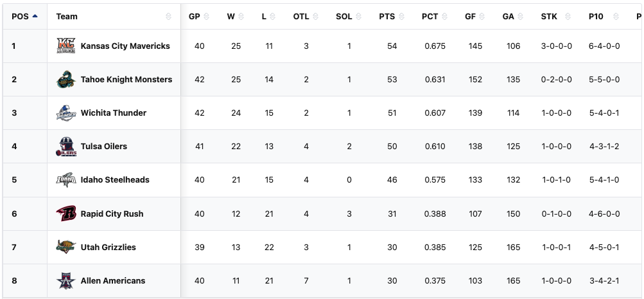Open the Allen Americans team link

coord(113,280)
